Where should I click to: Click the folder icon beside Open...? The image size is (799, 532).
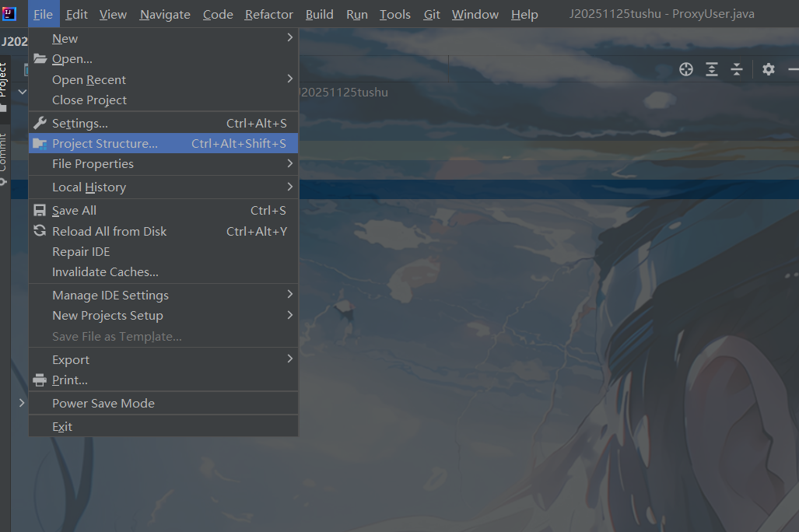(x=40, y=58)
